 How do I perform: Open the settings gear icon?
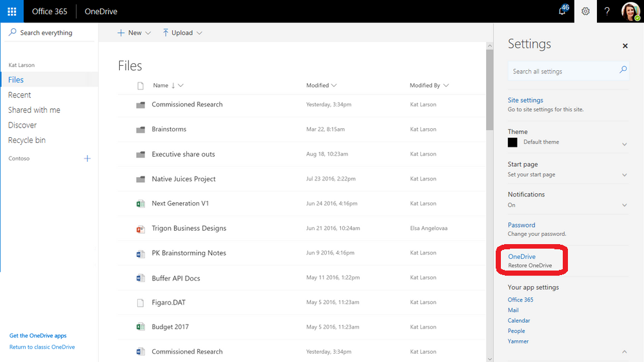[x=585, y=12]
